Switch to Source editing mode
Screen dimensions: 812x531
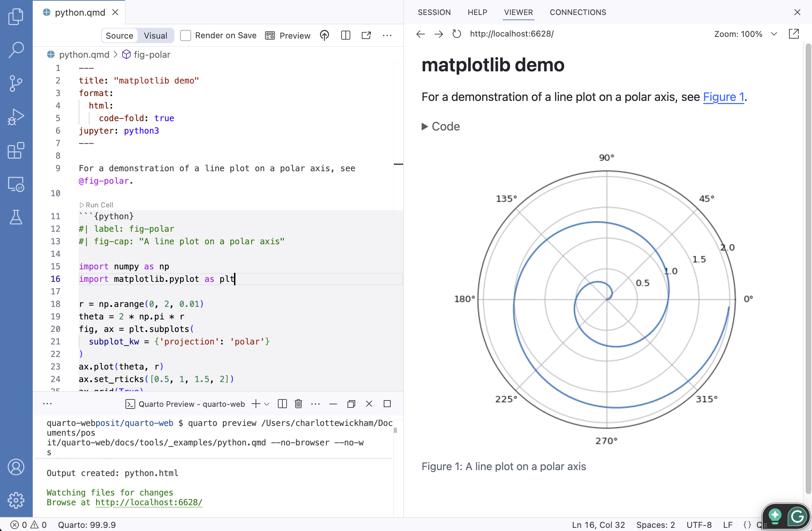[x=119, y=35]
